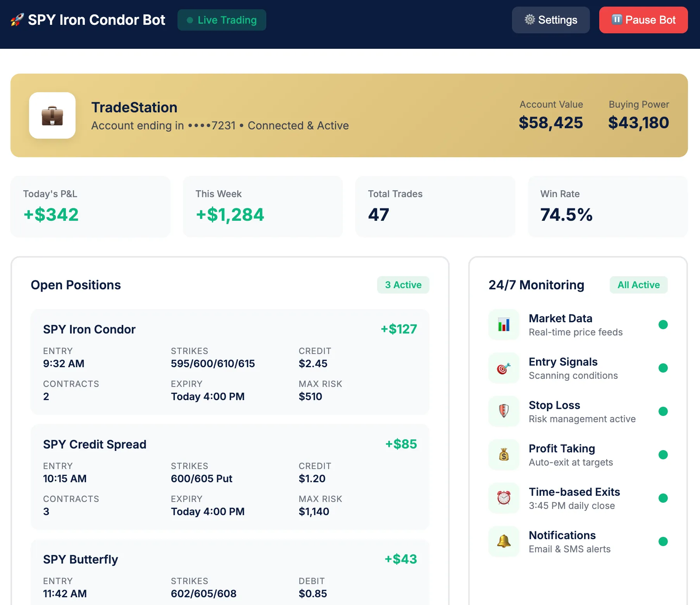This screenshot has width=700, height=605.
Task: Click the Profit Taking money bag icon
Action: 503,455
